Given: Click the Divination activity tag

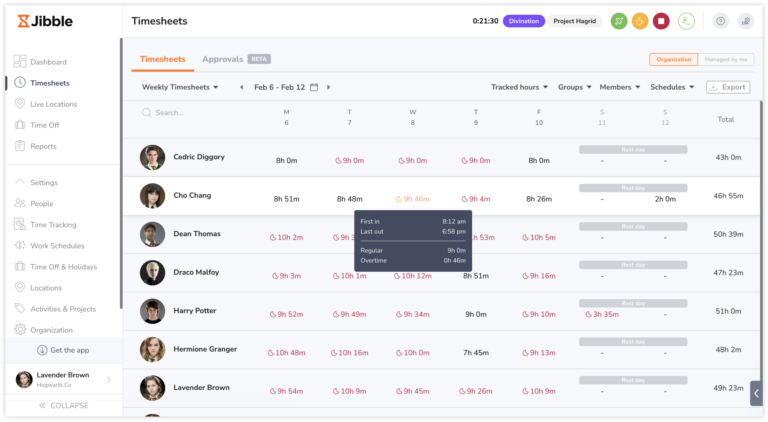Looking at the screenshot, I should coord(524,21).
